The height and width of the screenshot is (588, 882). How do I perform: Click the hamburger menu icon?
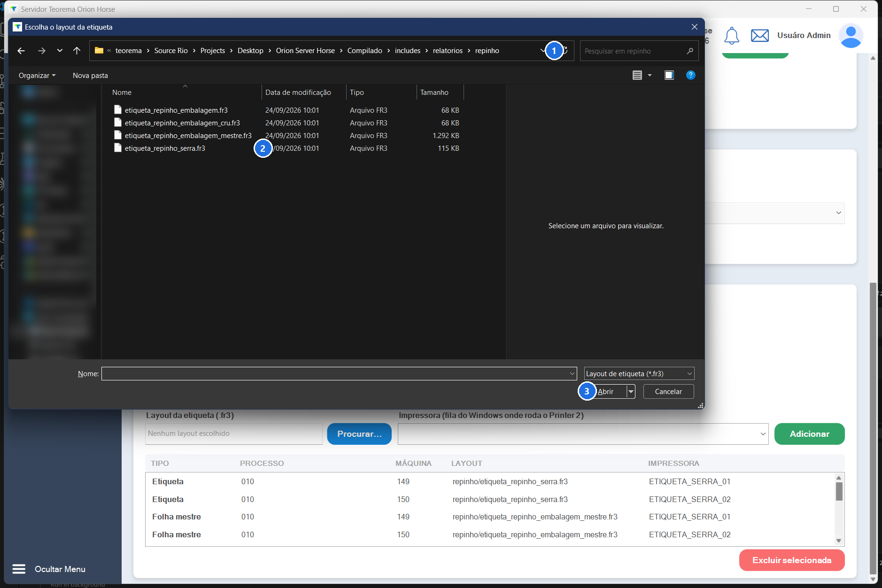(x=19, y=569)
